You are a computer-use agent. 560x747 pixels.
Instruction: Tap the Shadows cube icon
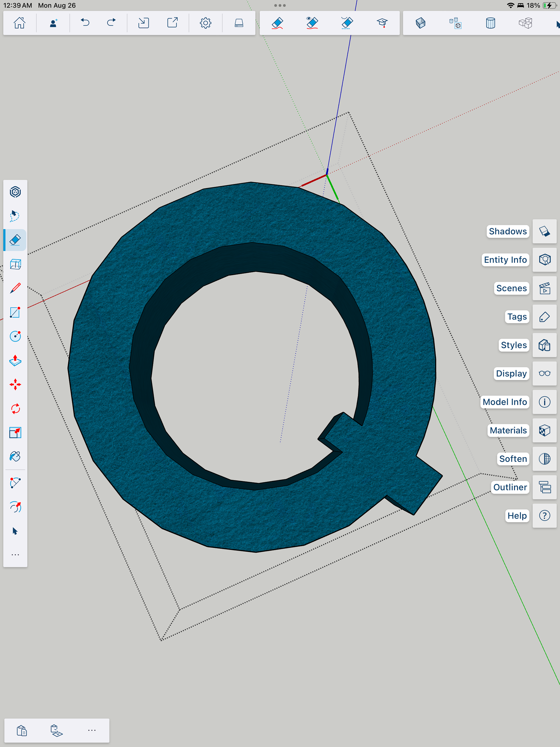point(545,231)
